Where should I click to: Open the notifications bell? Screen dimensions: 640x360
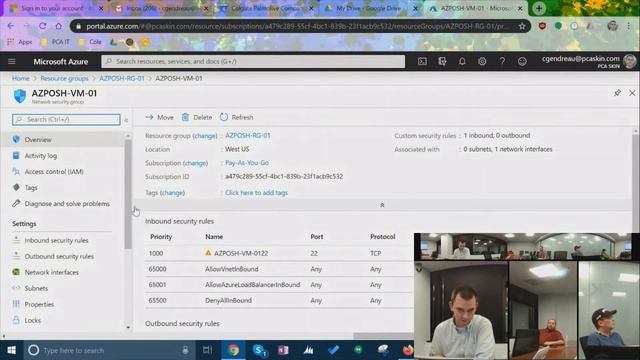pos(462,62)
